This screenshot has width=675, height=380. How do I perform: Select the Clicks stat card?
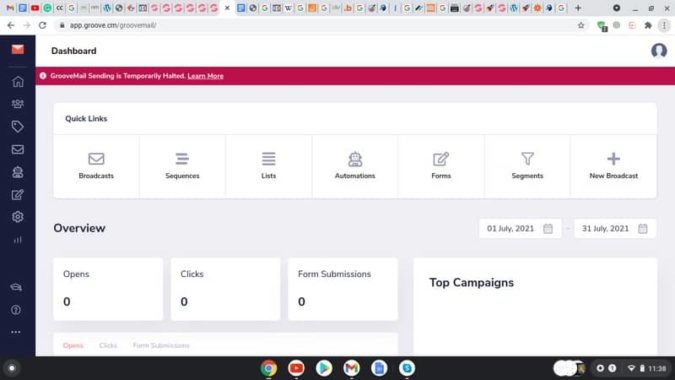coord(225,289)
